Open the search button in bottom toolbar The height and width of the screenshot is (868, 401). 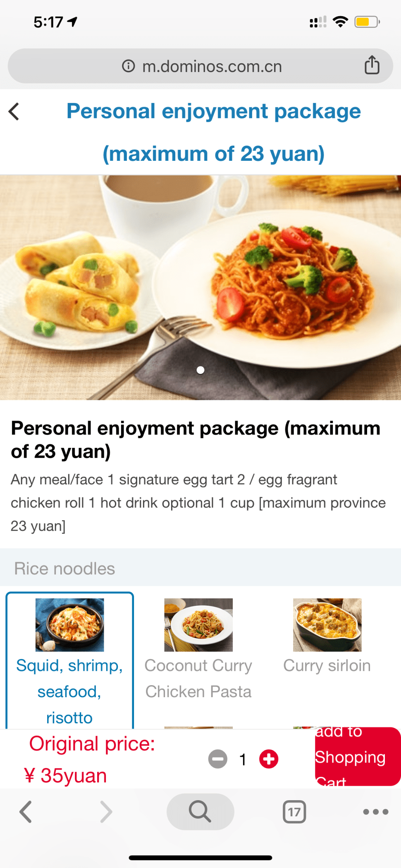tap(200, 811)
